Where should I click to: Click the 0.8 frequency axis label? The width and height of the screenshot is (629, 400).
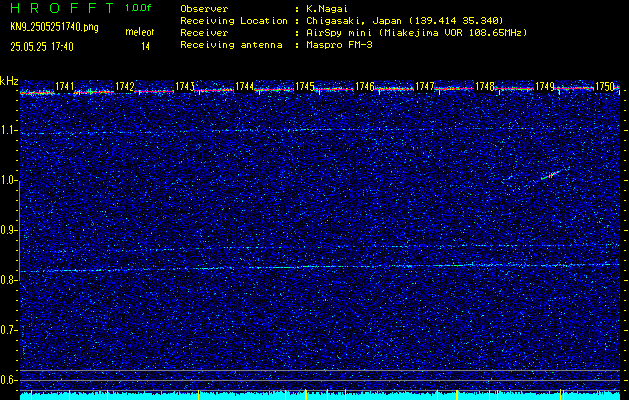9,280
